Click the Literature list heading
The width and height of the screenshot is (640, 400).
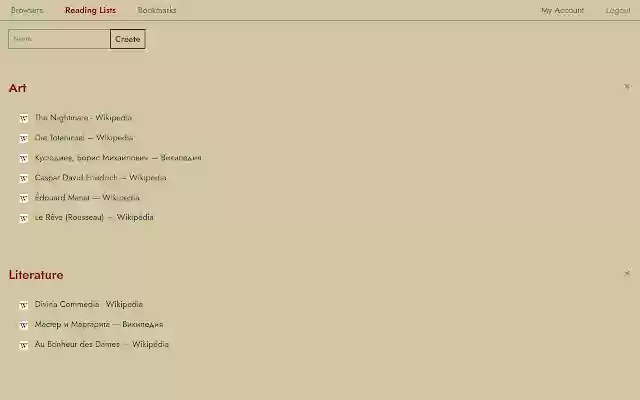pos(36,275)
